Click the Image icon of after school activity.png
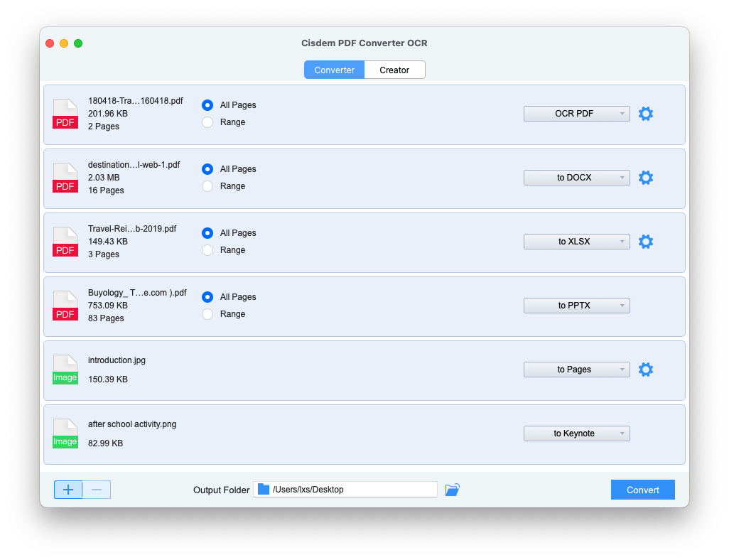Viewport: 729px width, 560px height. (65, 434)
